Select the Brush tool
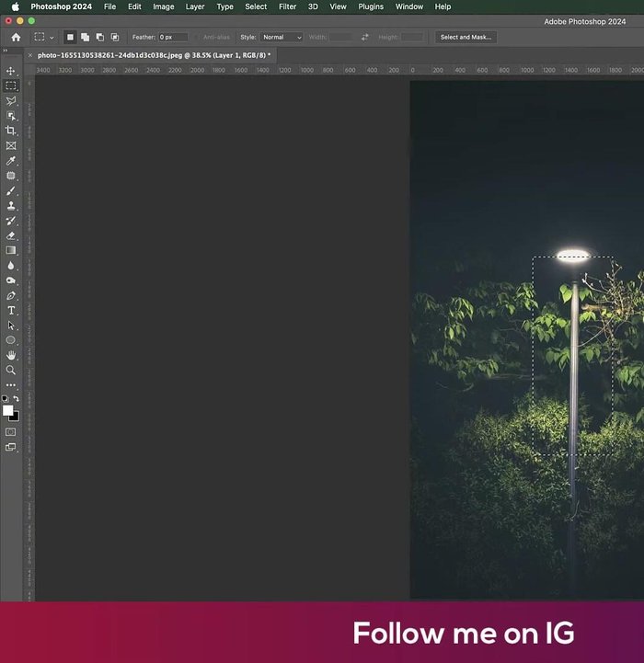The image size is (644, 663). coord(11,190)
